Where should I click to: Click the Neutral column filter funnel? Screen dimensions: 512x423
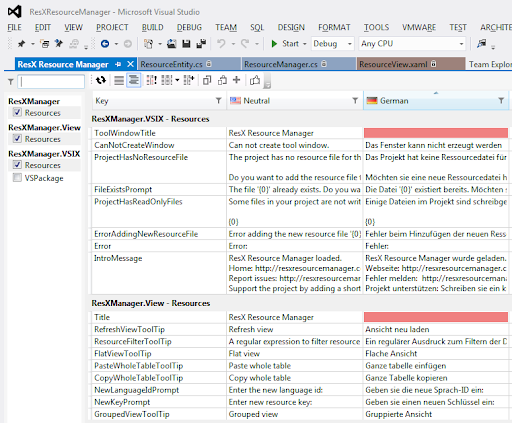pyautogui.click(x=355, y=100)
